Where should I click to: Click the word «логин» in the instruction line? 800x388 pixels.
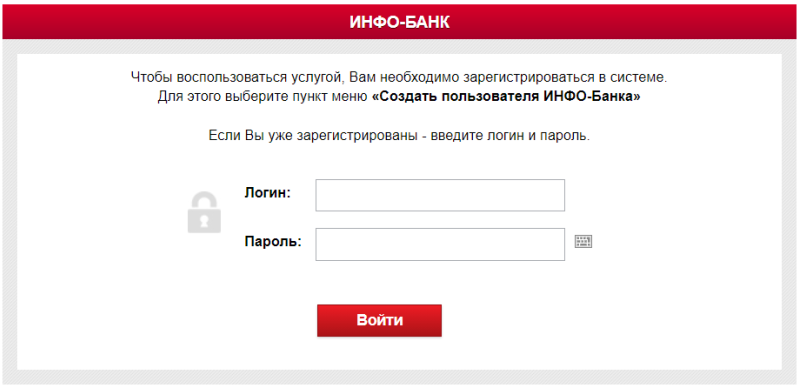point(506,136)
